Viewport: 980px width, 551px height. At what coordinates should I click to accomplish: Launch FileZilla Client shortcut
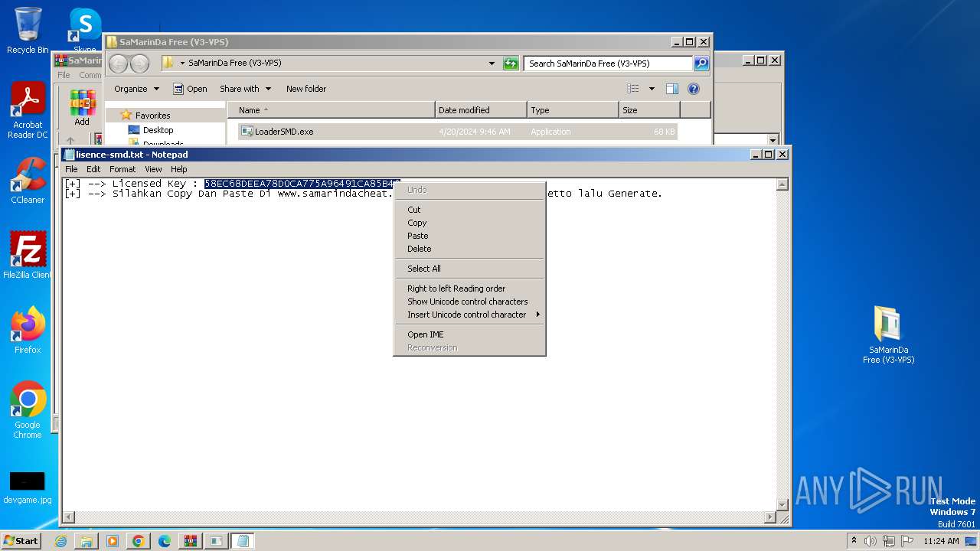(28, 256)
